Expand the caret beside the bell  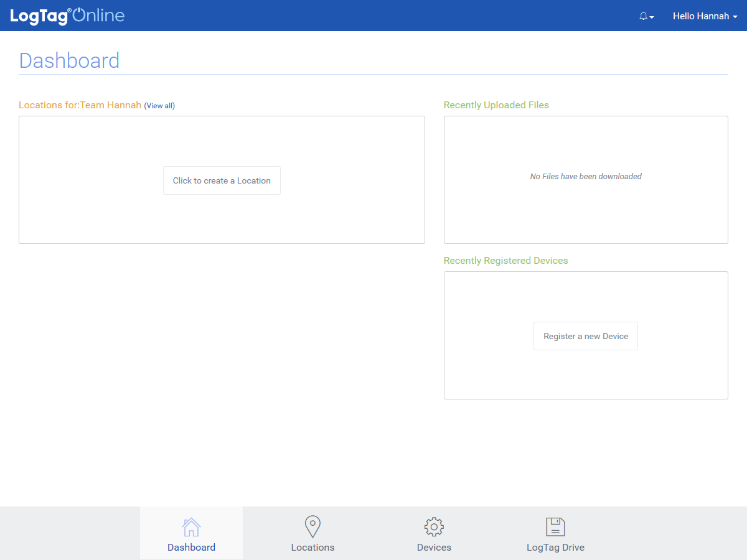(x=652, y=17)
